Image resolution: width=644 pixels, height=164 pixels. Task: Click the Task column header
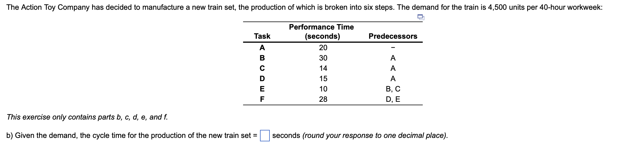[x=262, y=36]
